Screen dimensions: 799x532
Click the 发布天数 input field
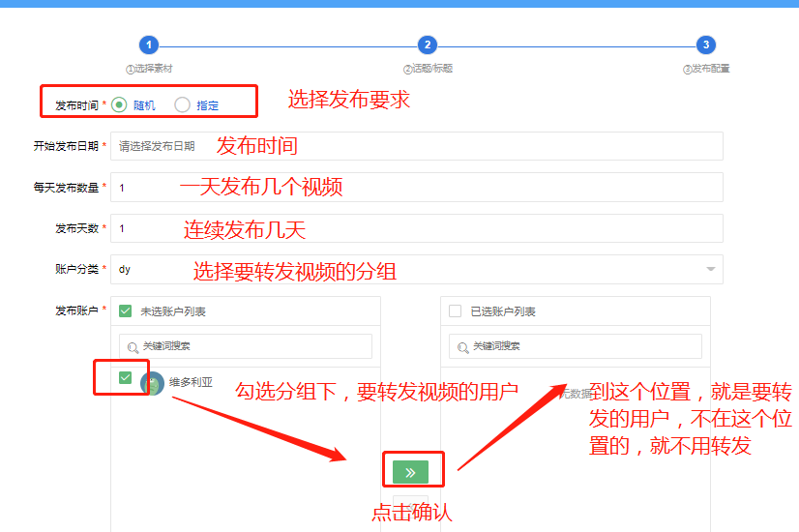416,228
